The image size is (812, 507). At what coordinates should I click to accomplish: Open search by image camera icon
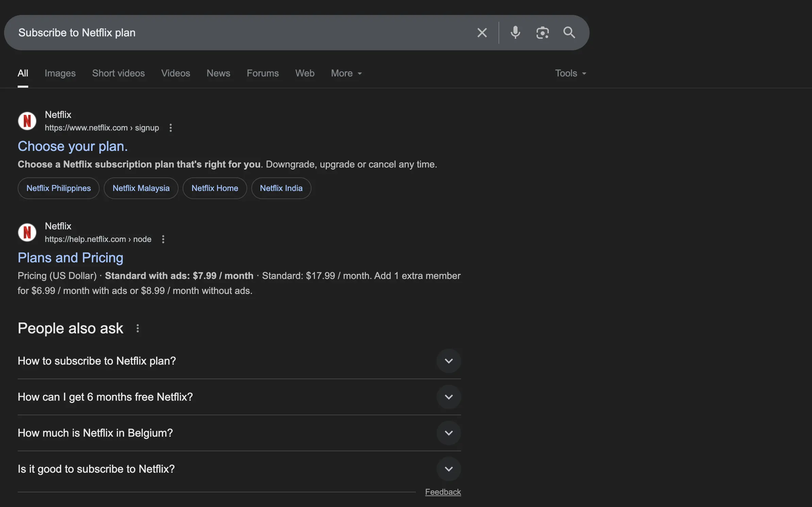coord(542,33)
